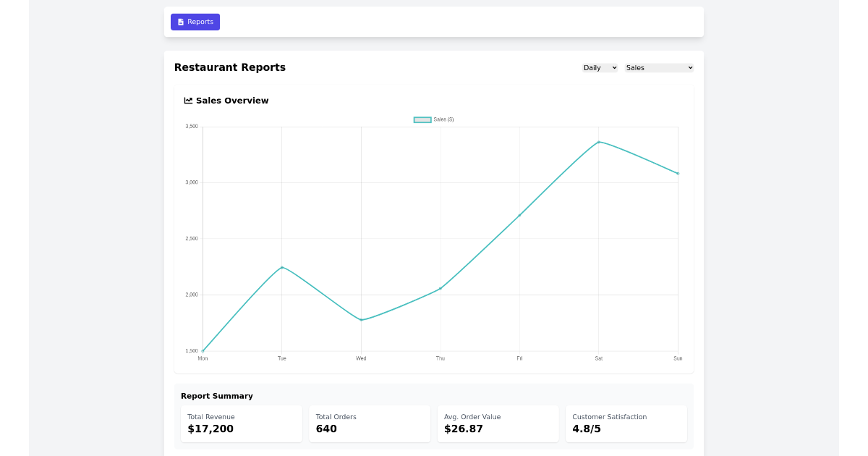
Task: Click the Tuesday data point on the chart
Action: point(281,267)
